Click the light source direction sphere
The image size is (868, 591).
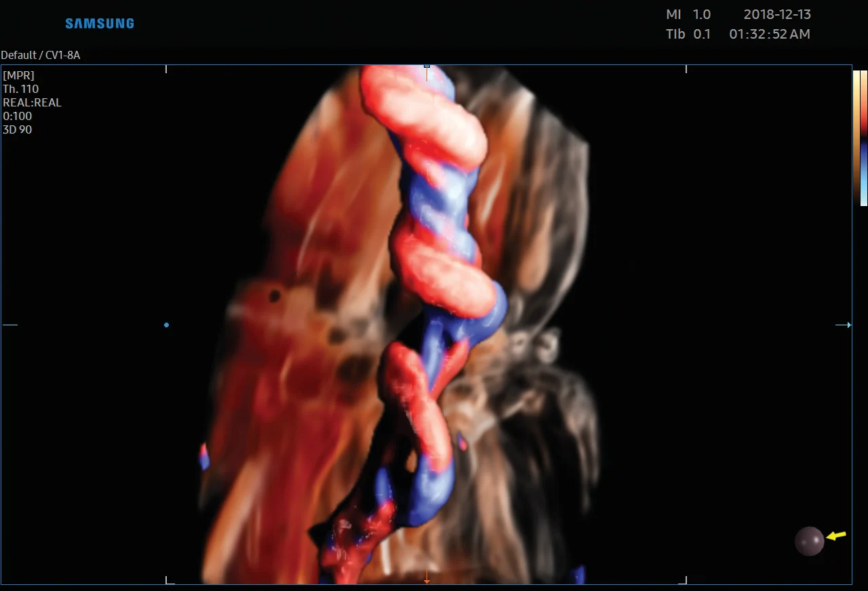(809, 541)
